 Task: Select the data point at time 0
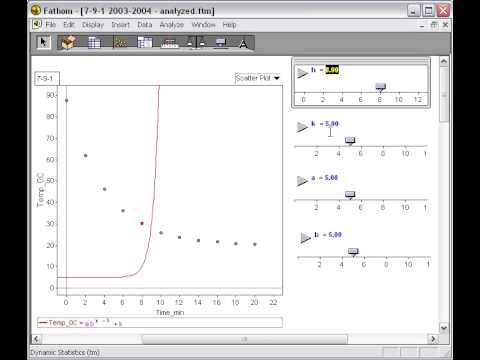[66, 100]
